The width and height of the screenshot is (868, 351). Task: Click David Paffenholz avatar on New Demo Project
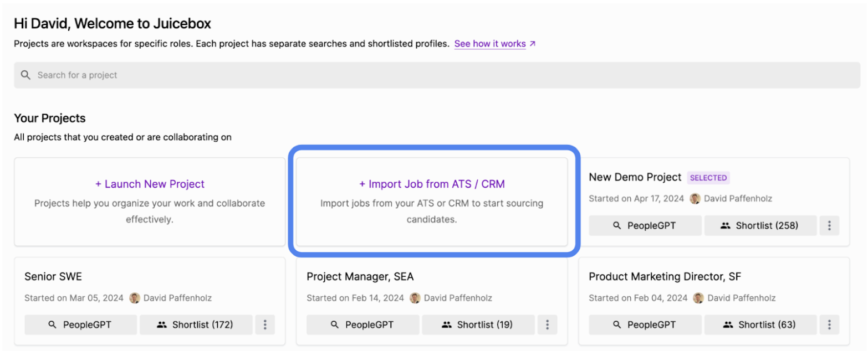point(695,199)
